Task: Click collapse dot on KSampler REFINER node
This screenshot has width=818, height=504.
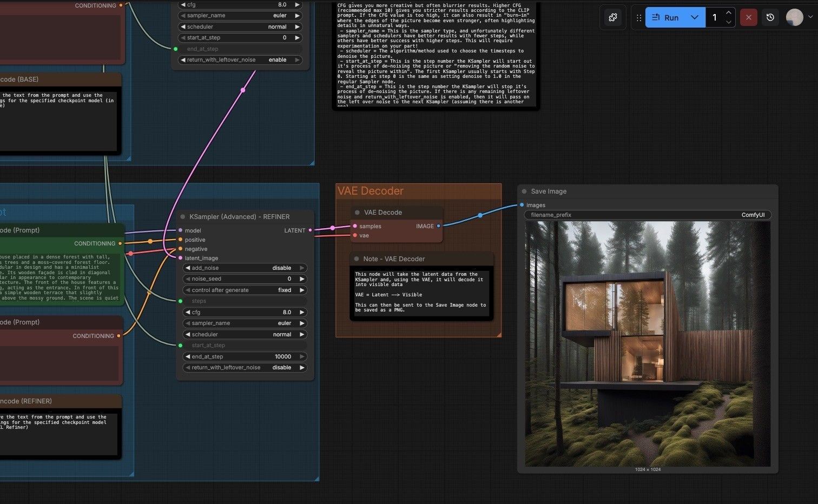Action: tap(183, 217)
